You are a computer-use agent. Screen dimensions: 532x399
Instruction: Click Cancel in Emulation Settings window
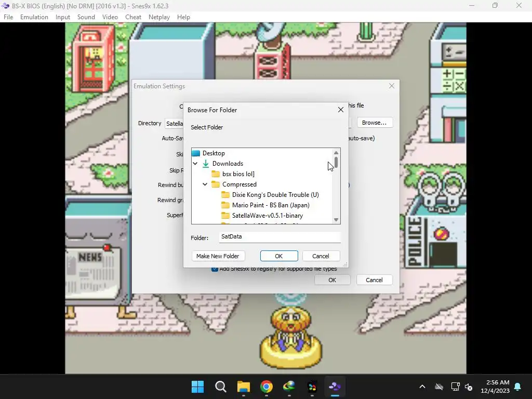click(374, 280)
